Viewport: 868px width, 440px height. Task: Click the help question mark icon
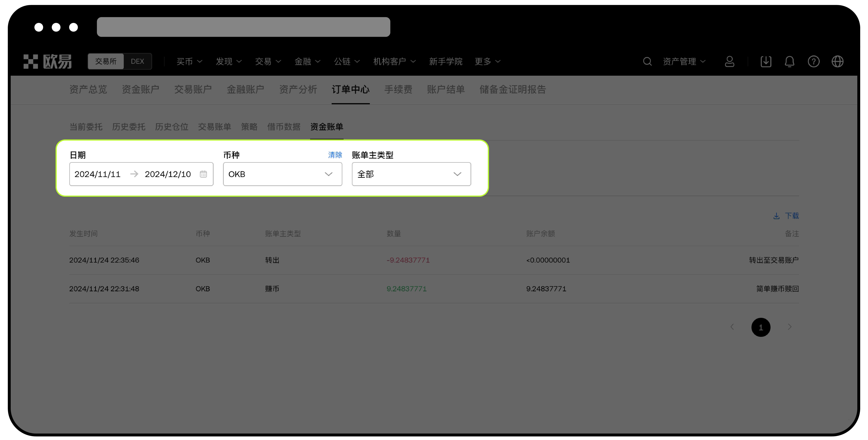(x=813, y=61)
